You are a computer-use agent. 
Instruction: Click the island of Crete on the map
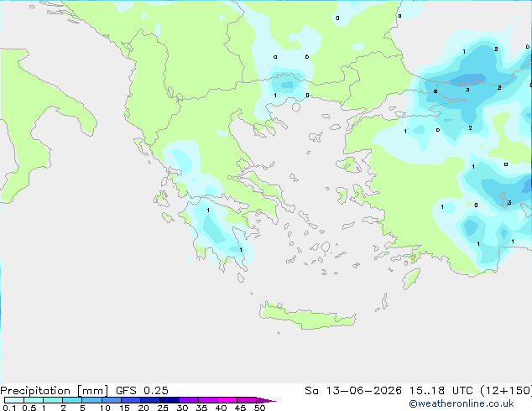[x=307, y=316]
